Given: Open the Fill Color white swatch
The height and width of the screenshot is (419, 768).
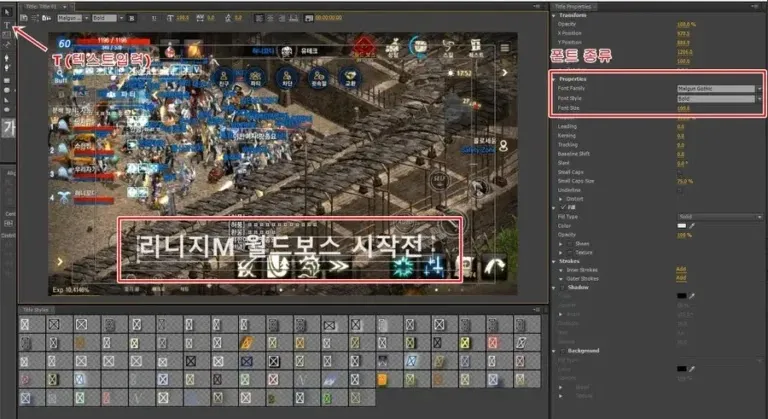Looking at the screenshot, I should coord(681,226).
